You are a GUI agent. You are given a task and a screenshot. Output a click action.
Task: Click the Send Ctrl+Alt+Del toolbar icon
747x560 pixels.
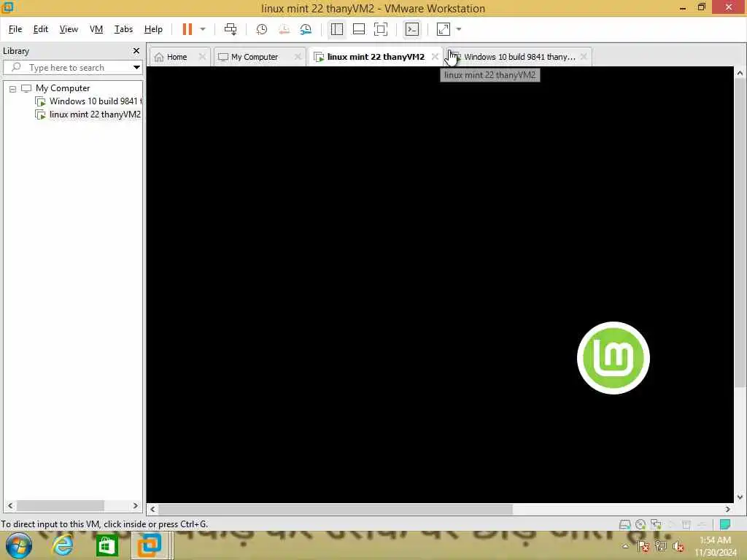[x=231, y=29]
